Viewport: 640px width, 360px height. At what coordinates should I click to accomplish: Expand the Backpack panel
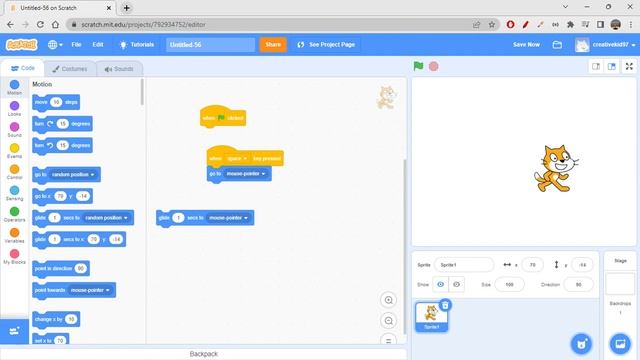[x=203, y=354]
